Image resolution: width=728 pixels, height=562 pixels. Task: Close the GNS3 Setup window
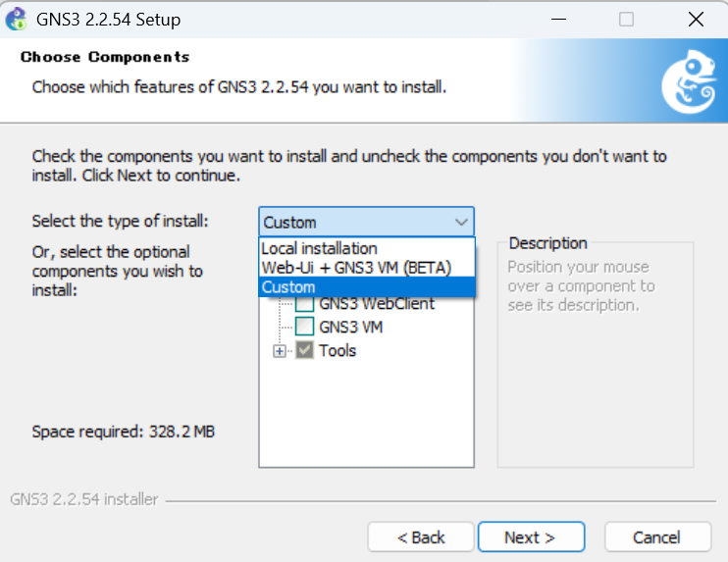pos(696,20)
